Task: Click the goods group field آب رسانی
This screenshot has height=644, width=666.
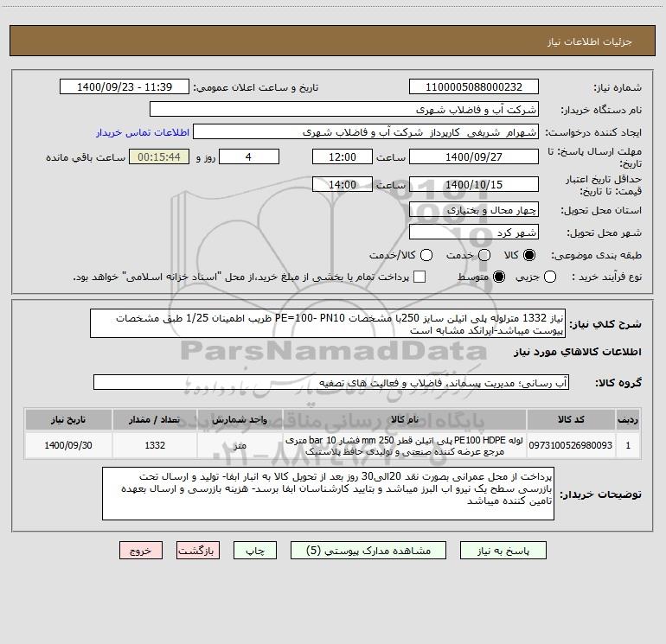Action: pos(331,382)
